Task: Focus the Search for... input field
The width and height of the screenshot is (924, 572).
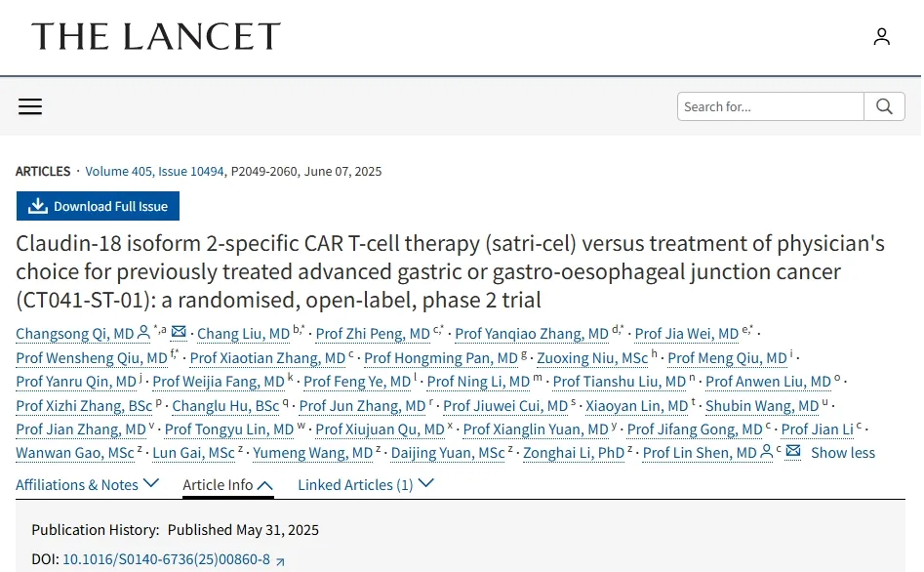Action: pos(770,106)
